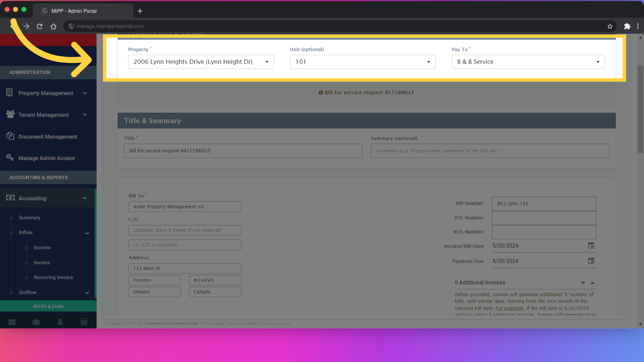The height and width of the screenshot is (362, 644).
Task: Open the browser three-dot menu
Action: tap(638, 26)
